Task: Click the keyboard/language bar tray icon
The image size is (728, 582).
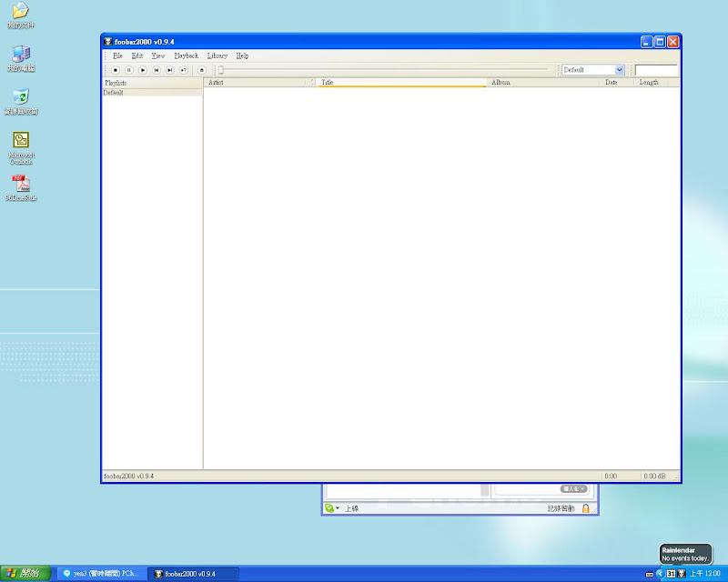Action: [650, 574]
